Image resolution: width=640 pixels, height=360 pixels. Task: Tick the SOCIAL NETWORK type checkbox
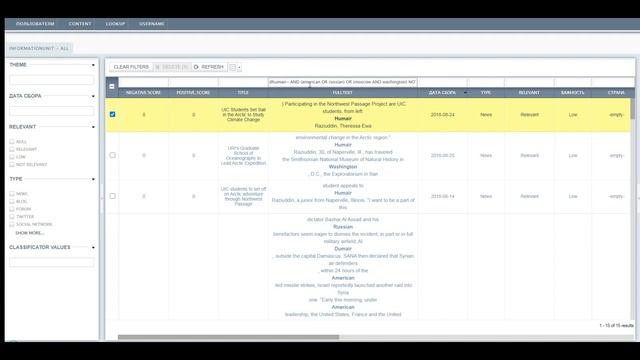[x=12, y=224]
